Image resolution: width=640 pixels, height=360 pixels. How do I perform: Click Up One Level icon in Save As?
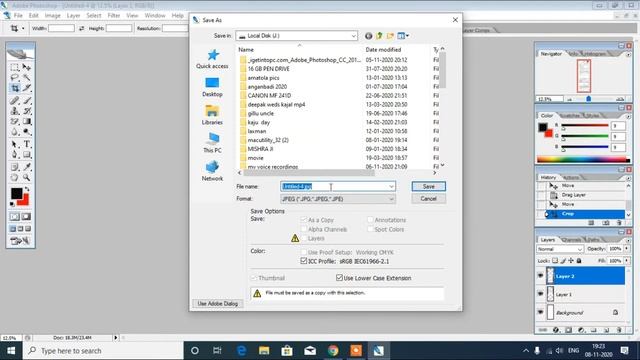pyautogui.click(x=379, y=36)
